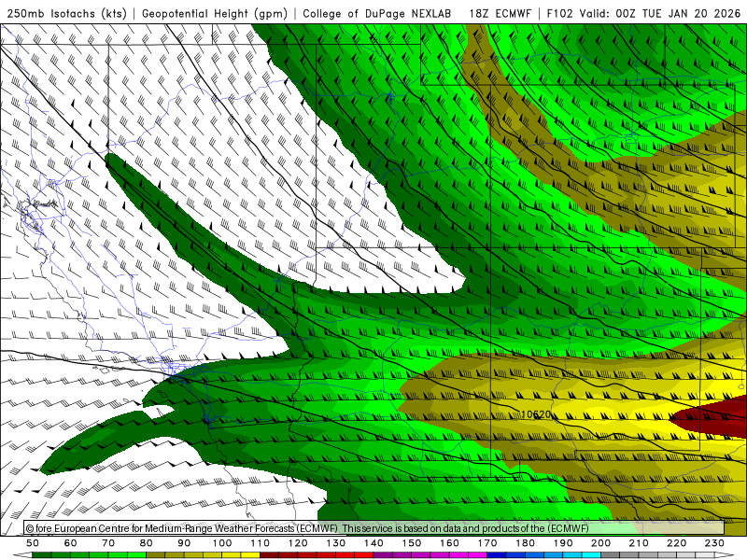Click the '100' legend label
This screenshot has width=747, height=560.
click(222, 543)
